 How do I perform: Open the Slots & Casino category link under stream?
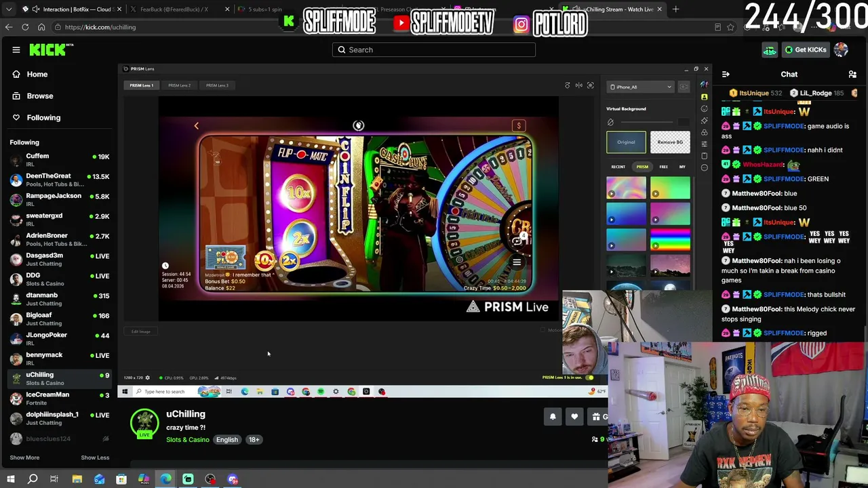coord(188,440)
